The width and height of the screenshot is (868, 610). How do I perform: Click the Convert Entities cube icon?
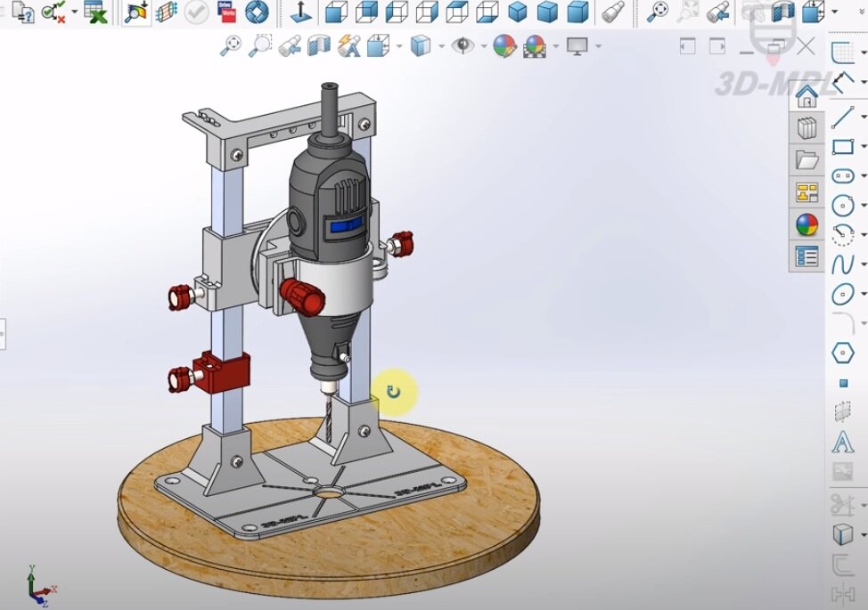coord(843,534)
